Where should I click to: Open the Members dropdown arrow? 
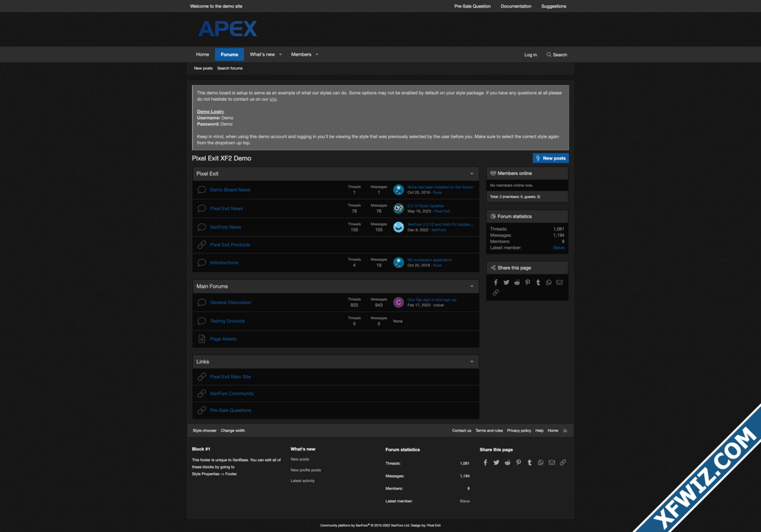317,54
